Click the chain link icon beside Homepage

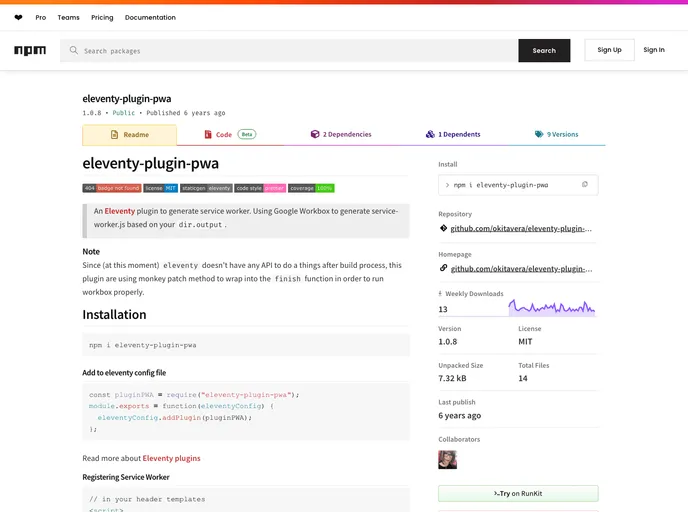coord(443,268)
